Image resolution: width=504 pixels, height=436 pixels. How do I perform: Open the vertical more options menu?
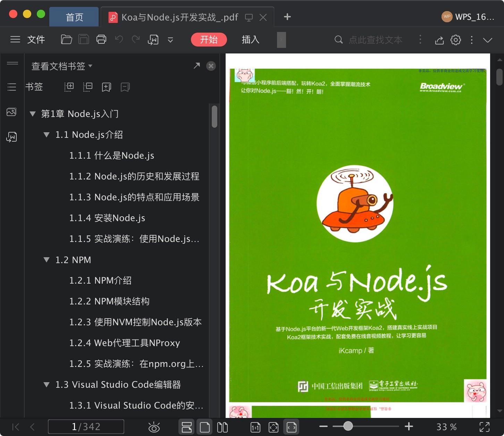(472, 40)
